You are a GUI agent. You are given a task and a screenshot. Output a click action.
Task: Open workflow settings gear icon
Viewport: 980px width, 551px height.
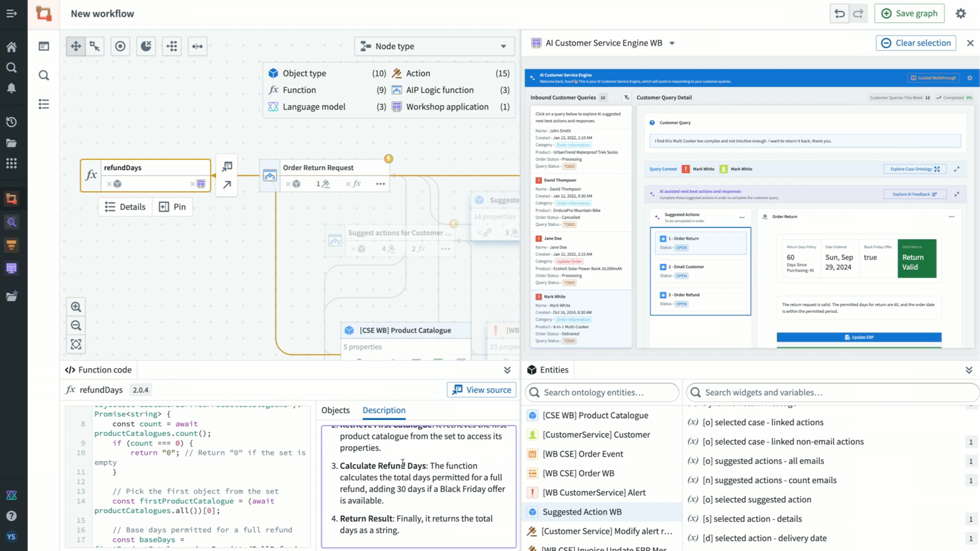point(960,13)
